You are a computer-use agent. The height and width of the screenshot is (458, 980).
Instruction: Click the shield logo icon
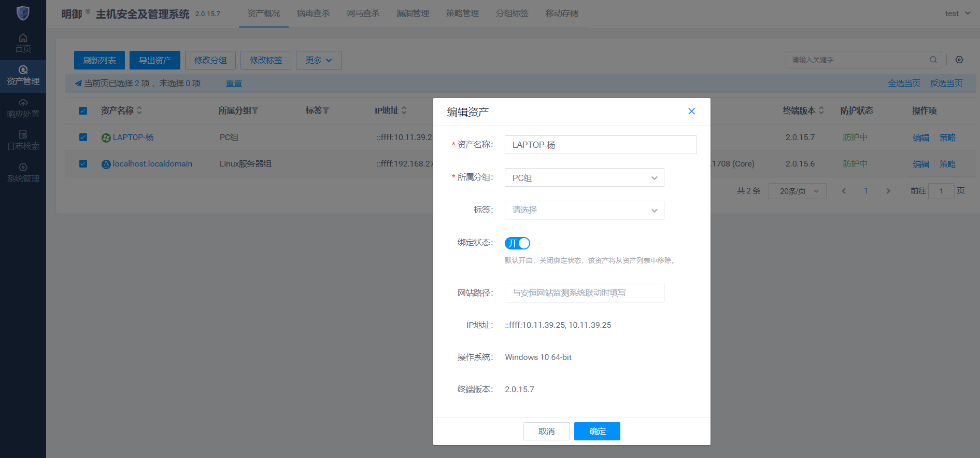click(x=23, y=12)
